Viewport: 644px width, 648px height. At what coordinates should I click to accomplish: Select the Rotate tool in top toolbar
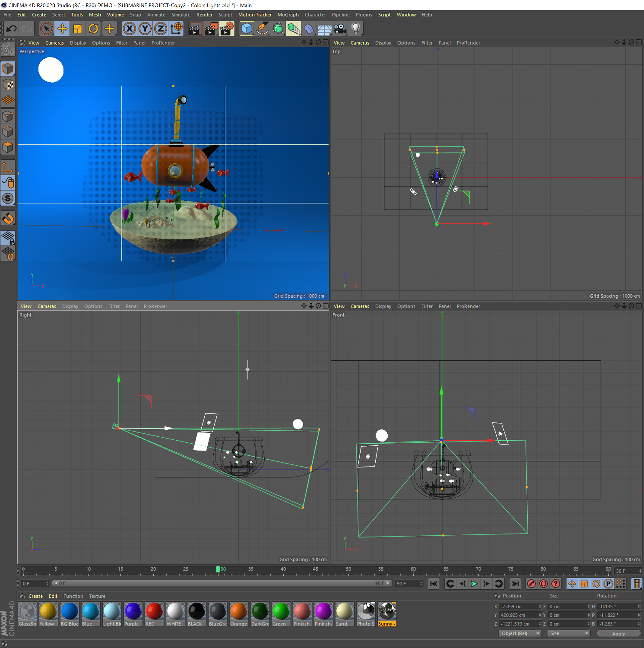pyautogui.click(x=93, y=29)
